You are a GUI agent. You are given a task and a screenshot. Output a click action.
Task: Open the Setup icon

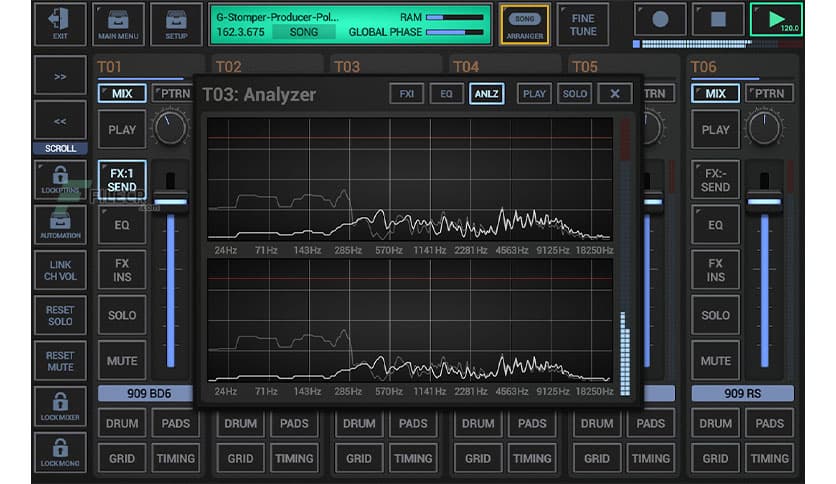pos(176,22)
